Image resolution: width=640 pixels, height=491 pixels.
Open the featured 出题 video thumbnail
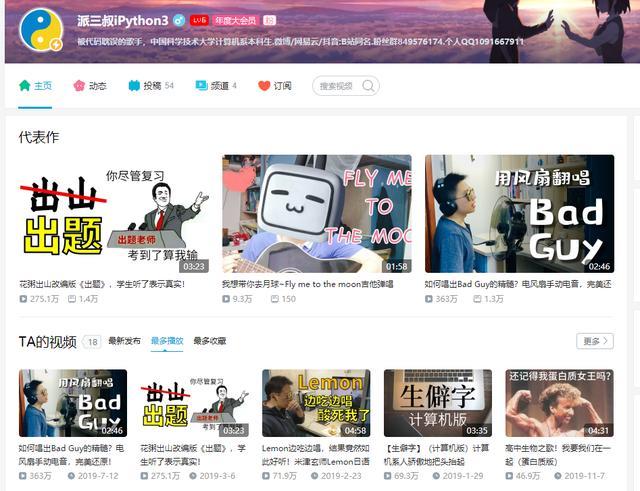114,213
